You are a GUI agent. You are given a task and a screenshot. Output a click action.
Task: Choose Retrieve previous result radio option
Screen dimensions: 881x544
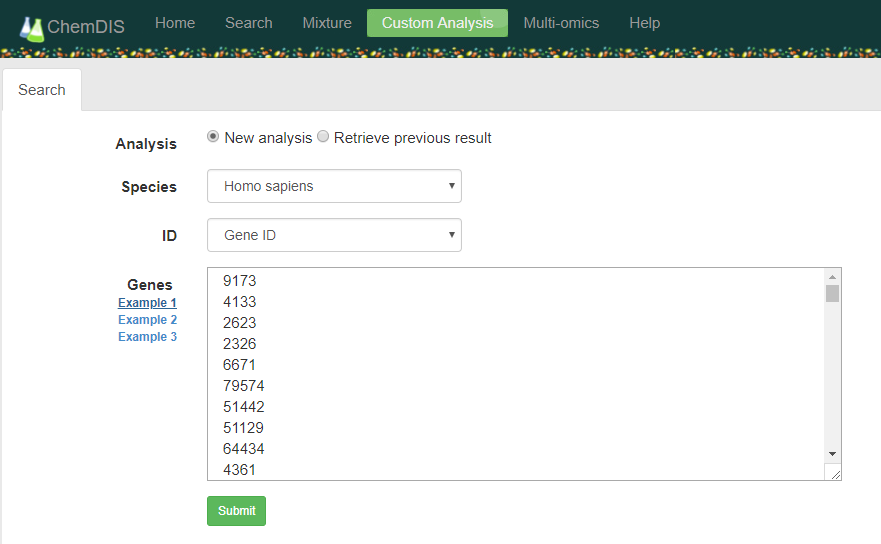(x=323, y=137)
